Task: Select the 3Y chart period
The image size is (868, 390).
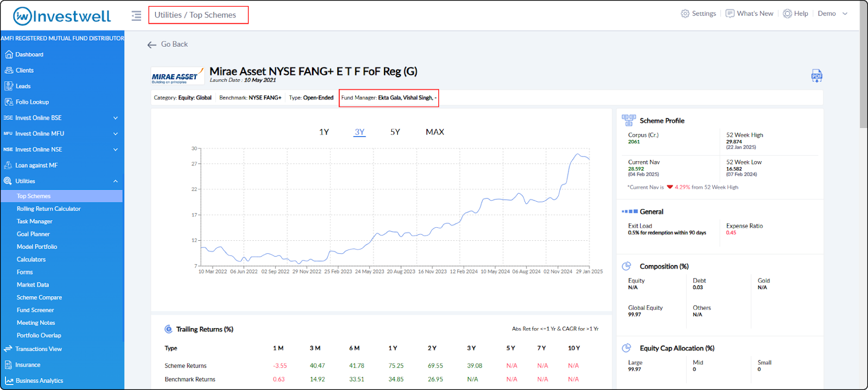Action: pyautogui.click(x=360, y=132)
